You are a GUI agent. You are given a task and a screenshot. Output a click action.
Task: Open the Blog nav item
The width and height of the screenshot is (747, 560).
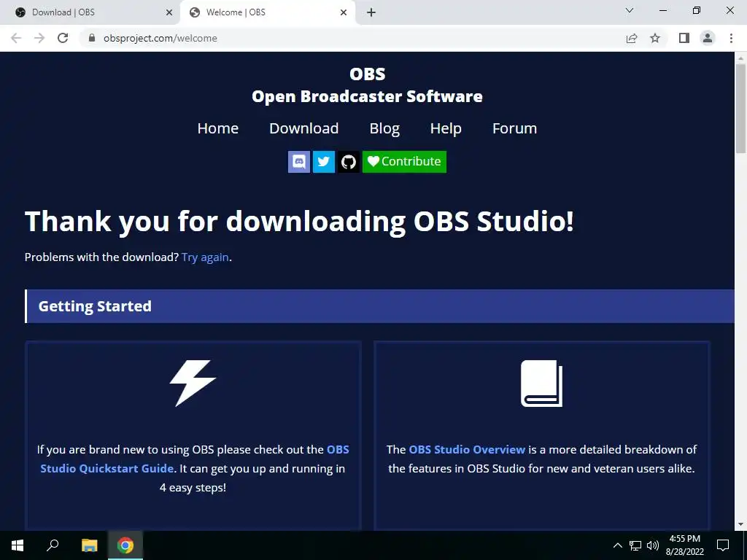(384, 128)
